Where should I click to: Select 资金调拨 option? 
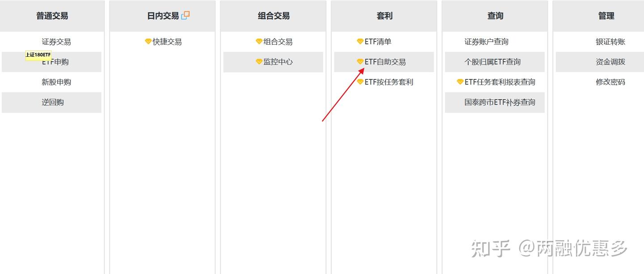[x=606, y=62]
